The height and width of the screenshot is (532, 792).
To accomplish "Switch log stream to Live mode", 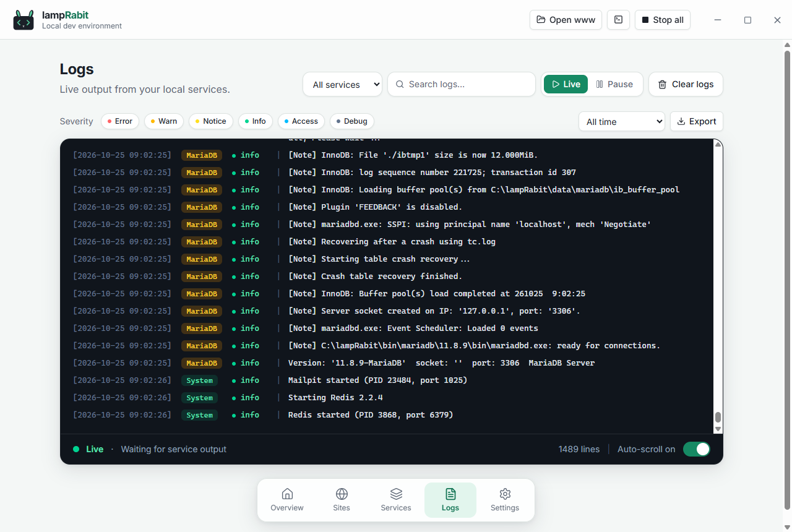I will pyautogui.click(x=566, y=84).
